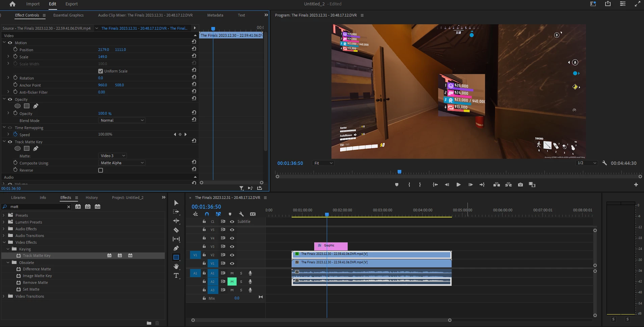Clear the Effects search field
The image size is (644, 327).
coord(69,207)
